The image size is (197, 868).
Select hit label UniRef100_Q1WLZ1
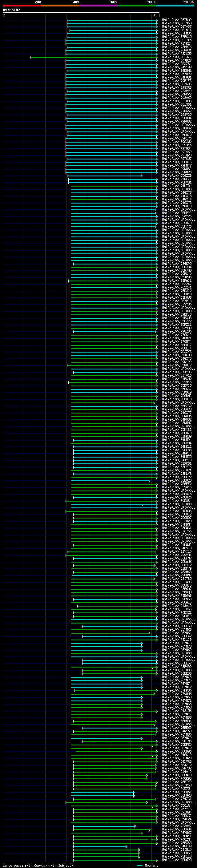point(176,179)
